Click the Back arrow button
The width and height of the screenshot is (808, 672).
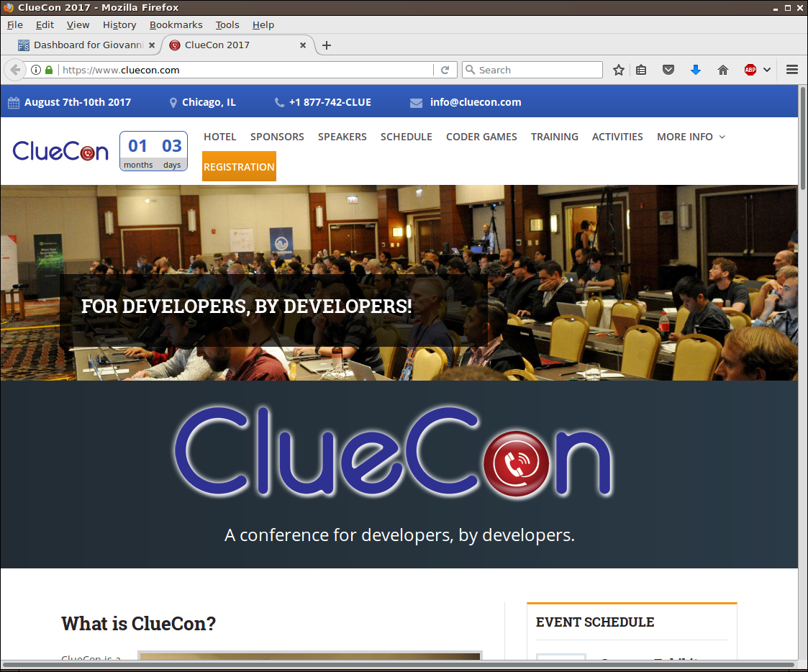(15, 70)
